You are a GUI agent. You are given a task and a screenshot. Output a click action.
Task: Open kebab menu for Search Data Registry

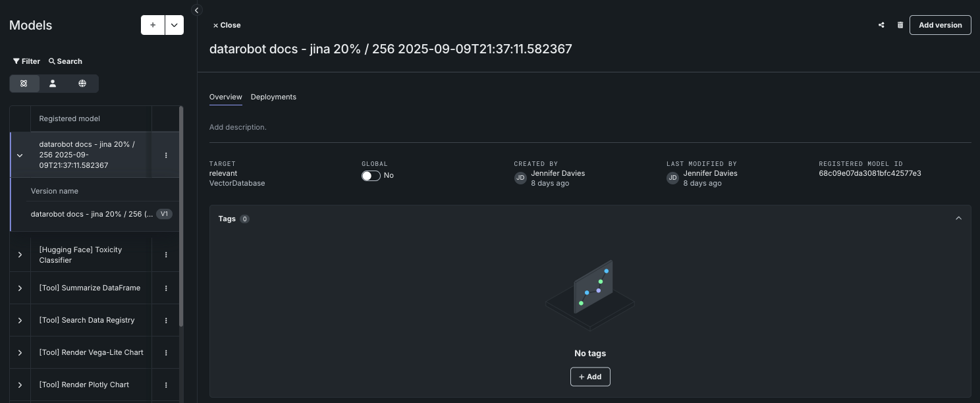(x=166, y=321)
